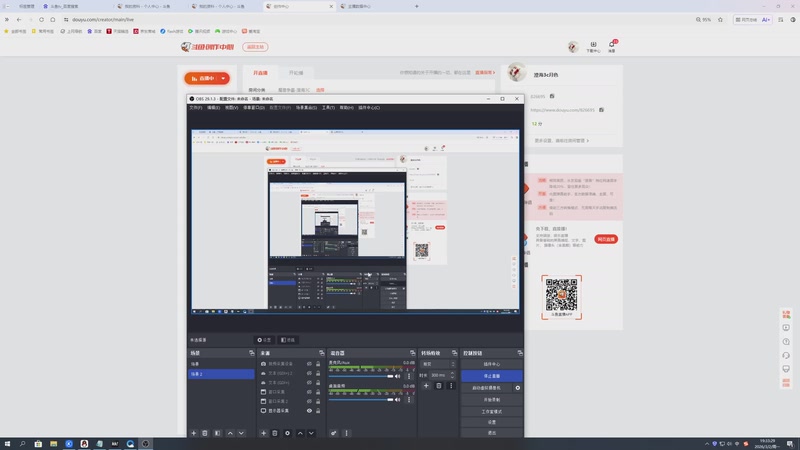
Task: Mute the Mic/Aux channel speaker icon
Action: (398, 377)
